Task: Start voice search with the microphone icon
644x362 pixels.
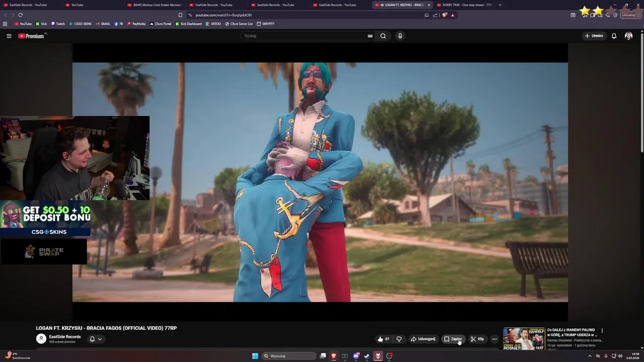Action: 400,36
